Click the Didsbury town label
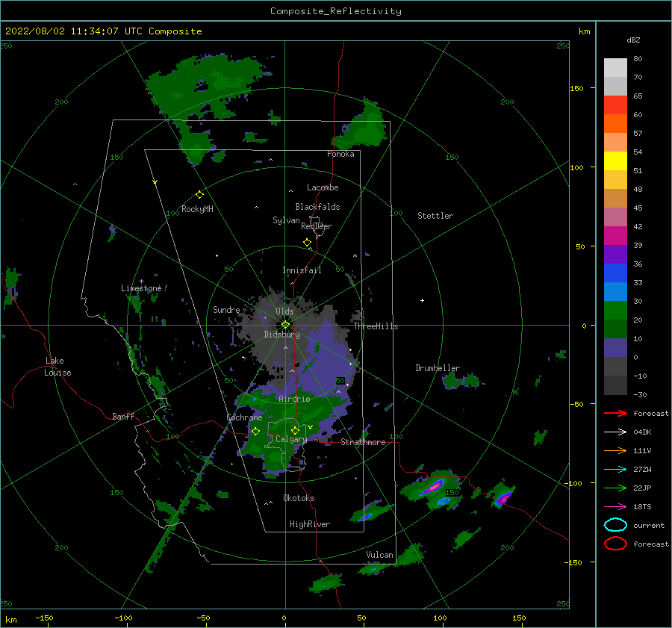672x628 pixels. [281, 335]
